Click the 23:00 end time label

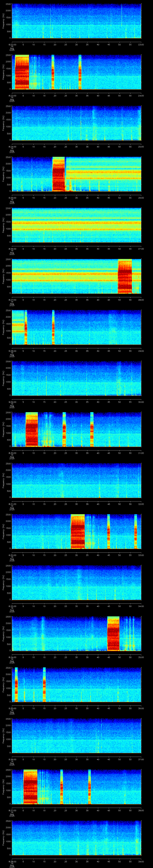pyautogui.click(x=141, y=44)
